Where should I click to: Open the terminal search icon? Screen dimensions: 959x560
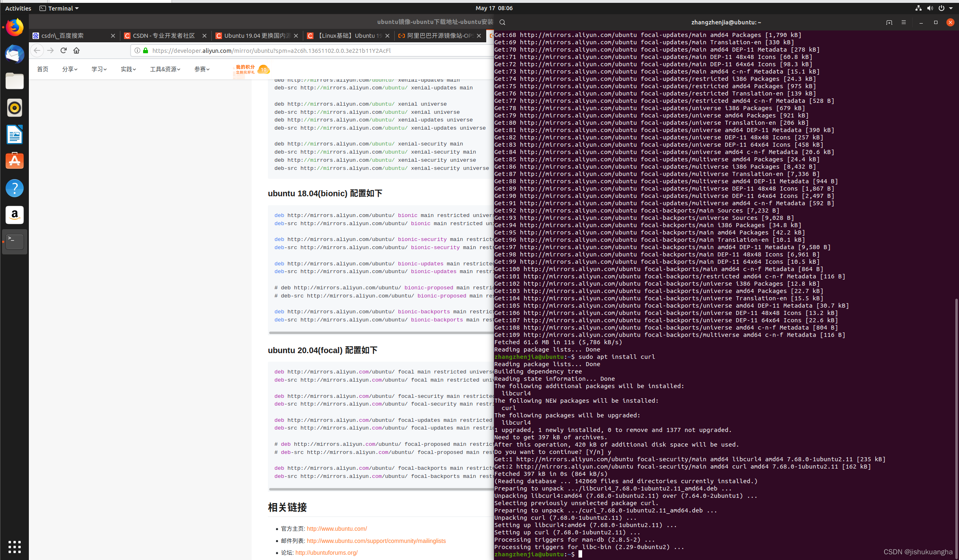tap(502, 22)
